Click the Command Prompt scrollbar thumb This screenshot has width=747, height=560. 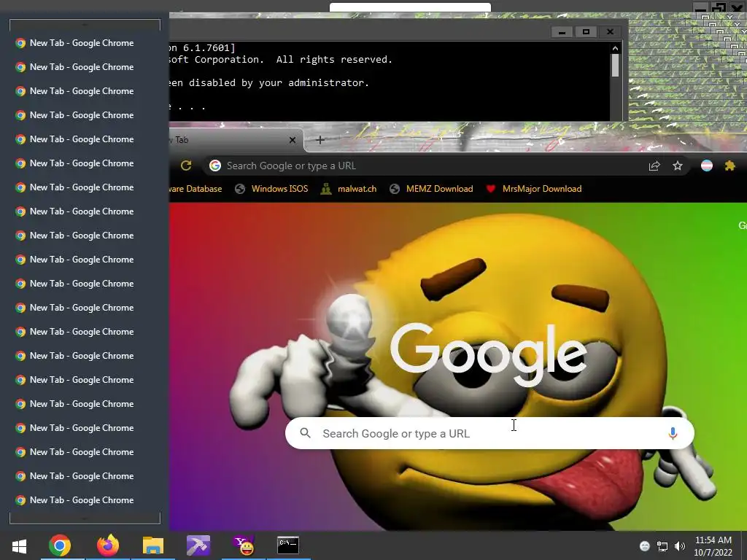615,65
